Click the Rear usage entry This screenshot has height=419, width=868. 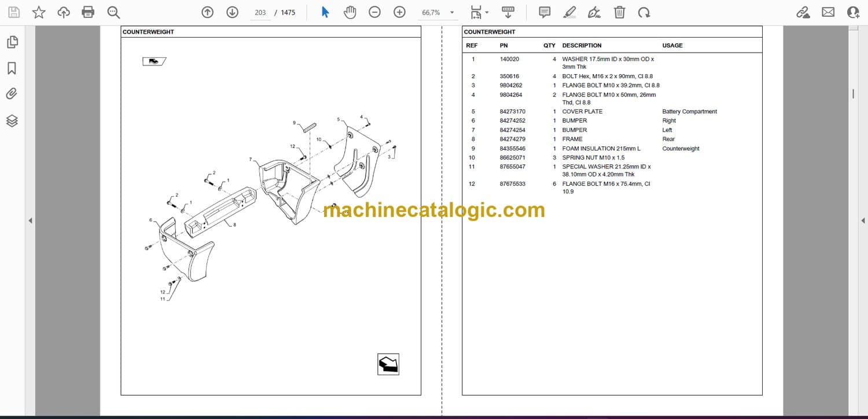pyautogui.click(x=668, y=139)
